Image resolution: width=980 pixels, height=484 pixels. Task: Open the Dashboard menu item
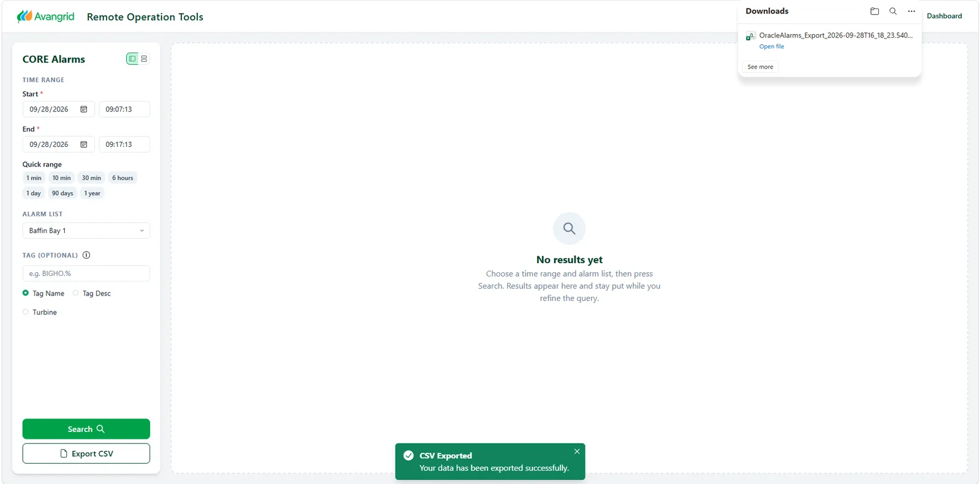tap(944, 16)
